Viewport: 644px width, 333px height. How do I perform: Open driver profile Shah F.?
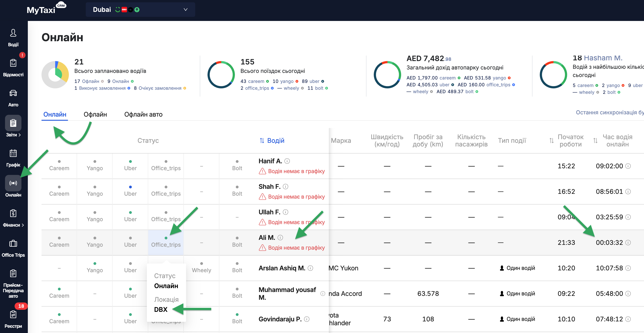tap(269, 187)
